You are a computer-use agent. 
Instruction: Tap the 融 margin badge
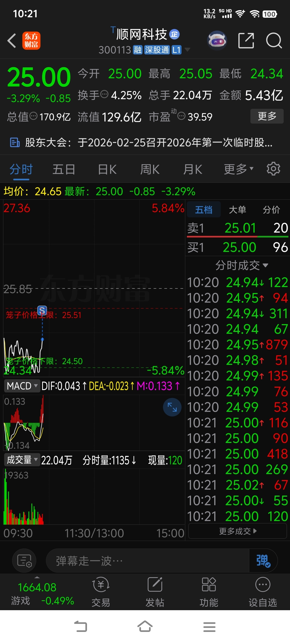[x=138, y=50]
